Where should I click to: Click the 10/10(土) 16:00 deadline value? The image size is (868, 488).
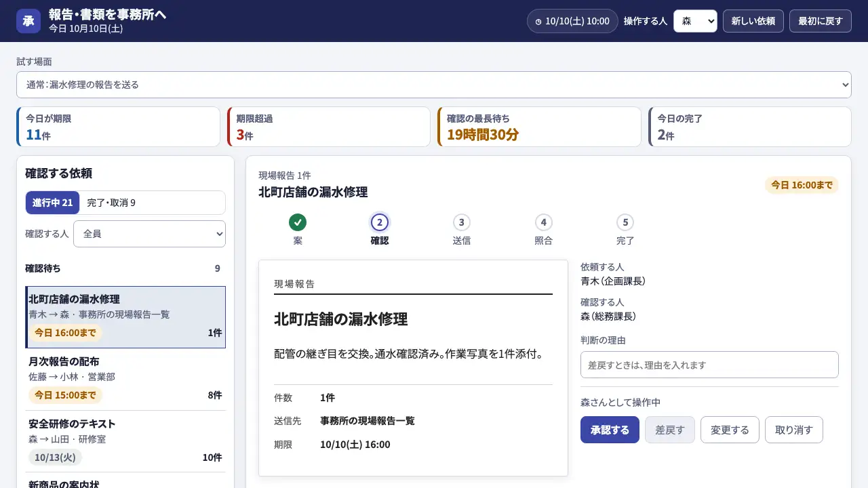click(x=355, y=445)
